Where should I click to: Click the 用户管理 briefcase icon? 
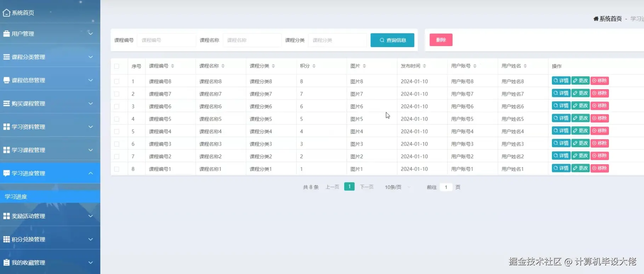(6, 34)
